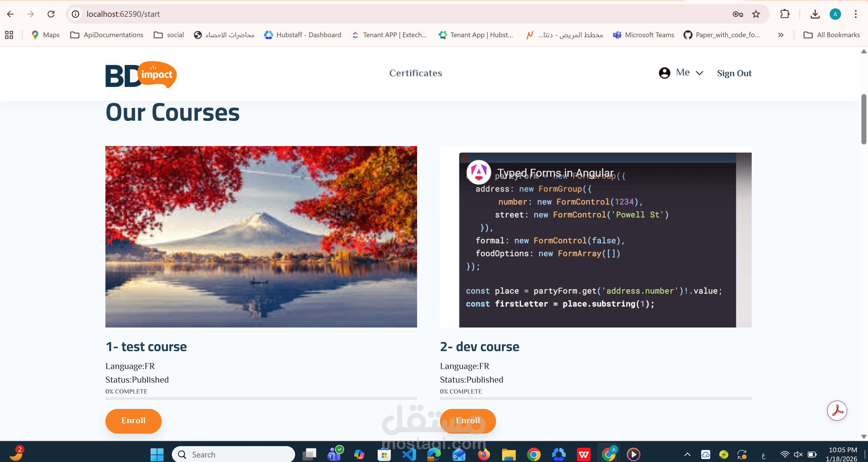Screen dimensions: 868x462
Task: Go to Certificates nav item
Action: coord(416,73)
